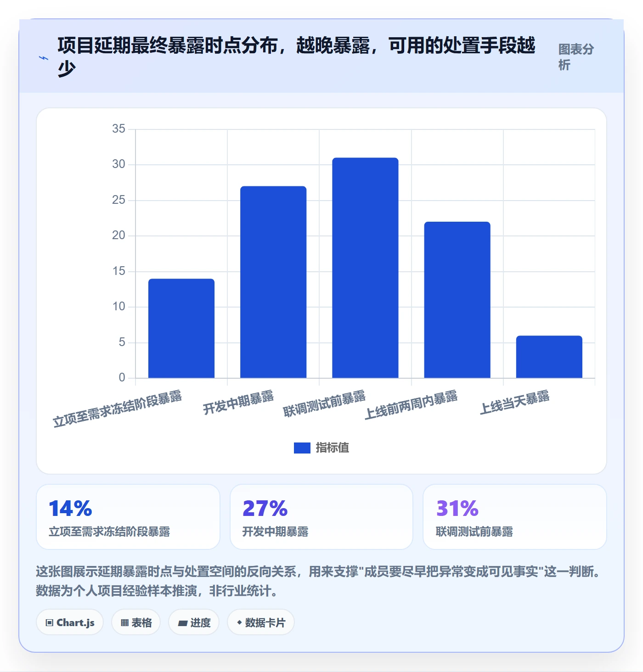Click the 数据卡片 tag chip
Image resolution: width=643 pixels, height=672 pixels.
tap(261, 622)
